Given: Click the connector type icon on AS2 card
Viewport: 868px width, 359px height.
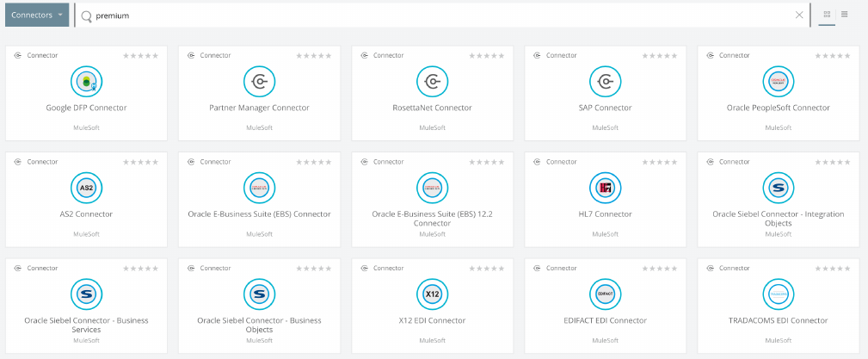Looking at the screenshot, I should pos(18,162).
